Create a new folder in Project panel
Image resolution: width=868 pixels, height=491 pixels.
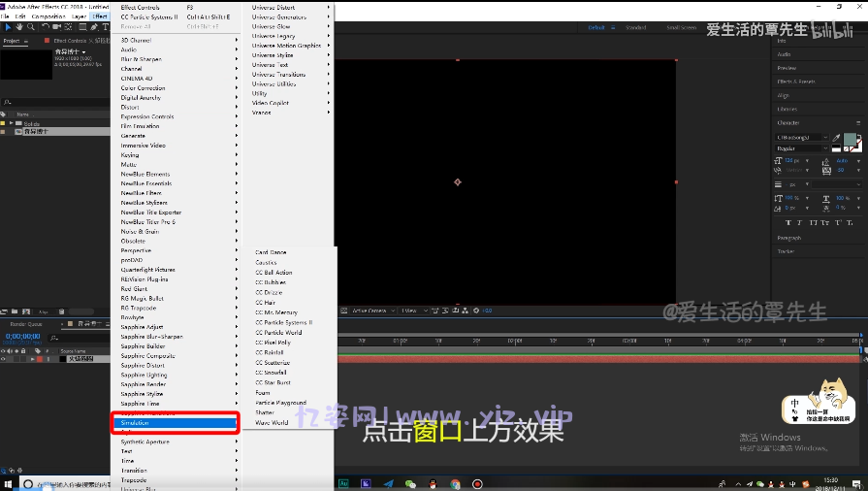click(x=15, y=311)
